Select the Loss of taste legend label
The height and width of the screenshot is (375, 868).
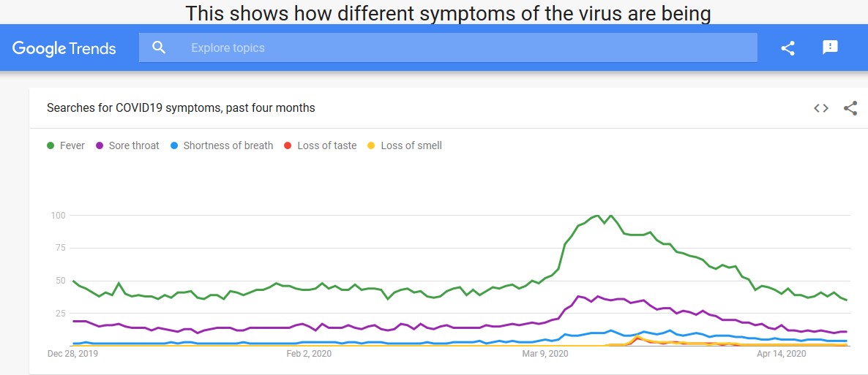327,145
